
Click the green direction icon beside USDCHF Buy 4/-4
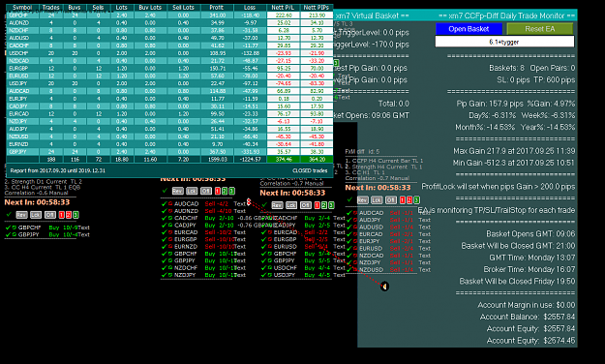270,267
